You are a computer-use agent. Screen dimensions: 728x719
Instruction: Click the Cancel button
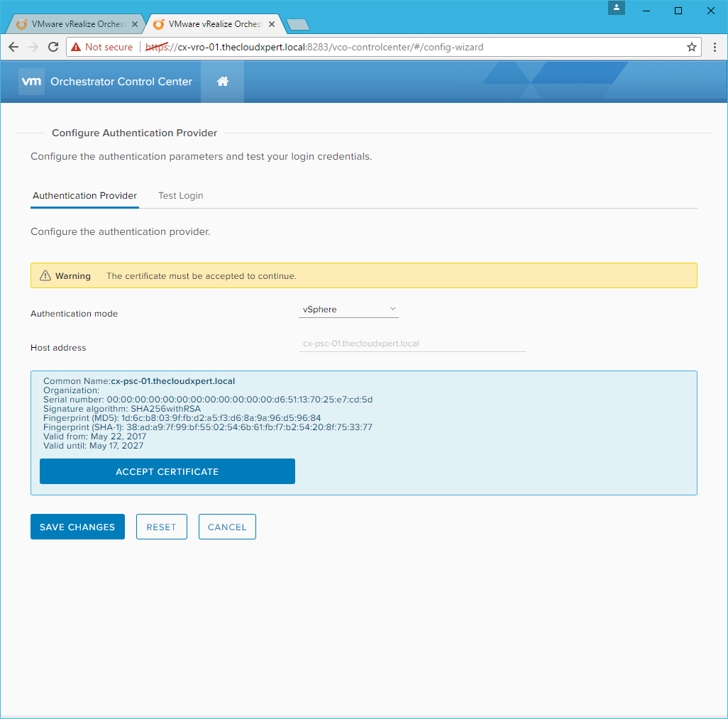point(227,527)
